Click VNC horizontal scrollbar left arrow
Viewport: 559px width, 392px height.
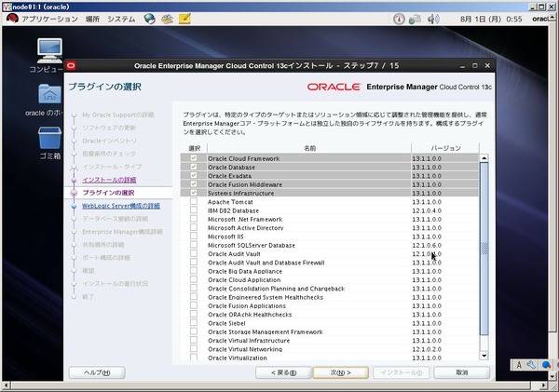click(x=7, y=385)
